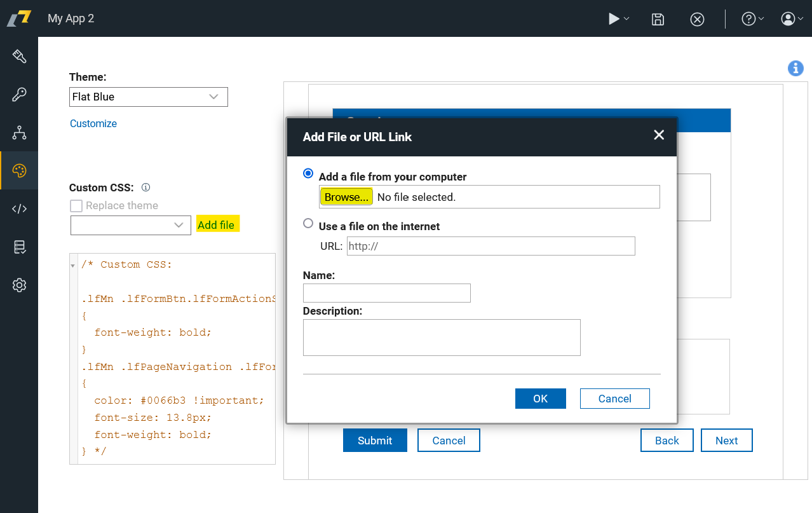Viewport: 812px width, 513px height.
Task: Toggle the Replace theme checkbox
Action: pos(76,206)
